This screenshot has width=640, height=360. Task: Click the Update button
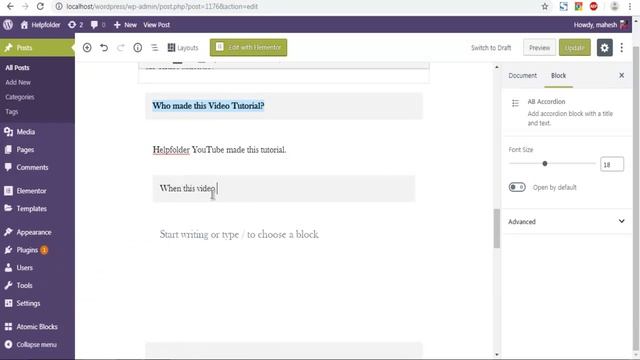(x=574, y=48)
